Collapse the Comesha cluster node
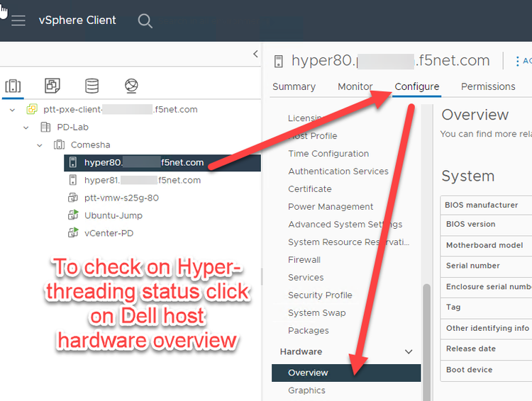 coord(40,145)
